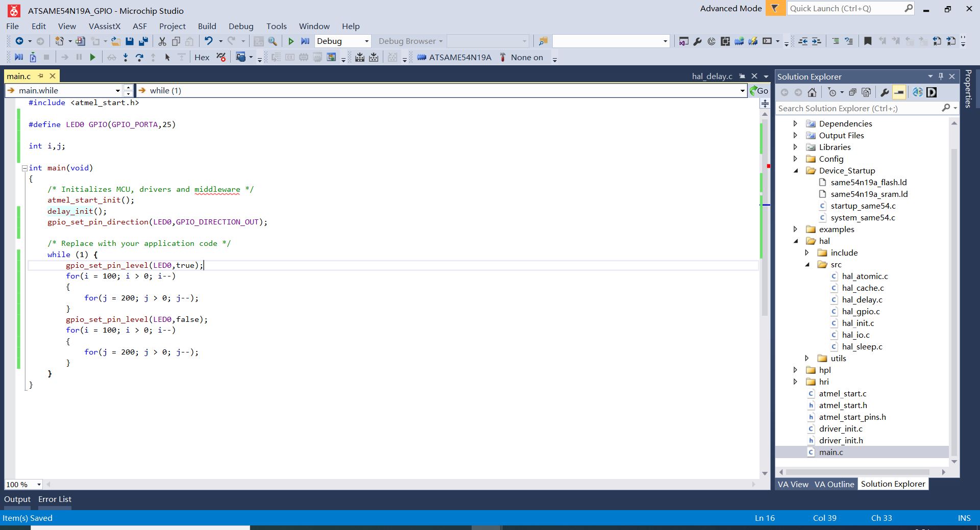
Task: Click the 'None on' tool selection button
Action: coord(521,57)
